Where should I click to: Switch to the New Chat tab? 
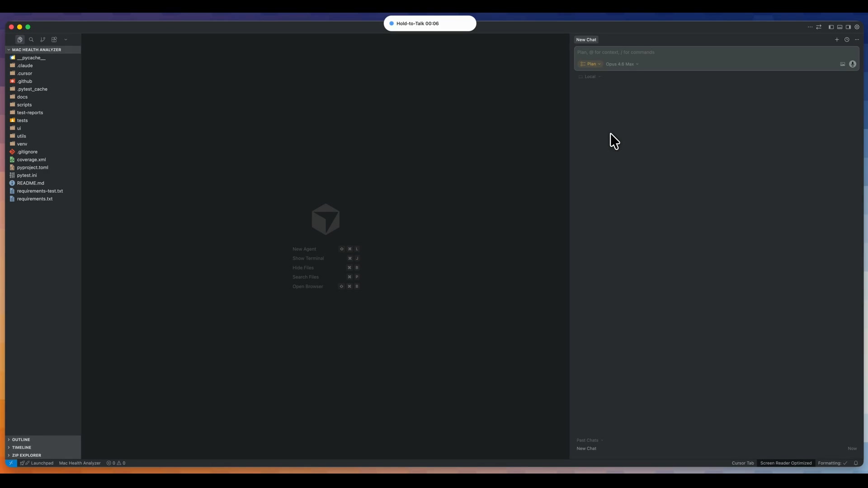[x=586, y=39]
